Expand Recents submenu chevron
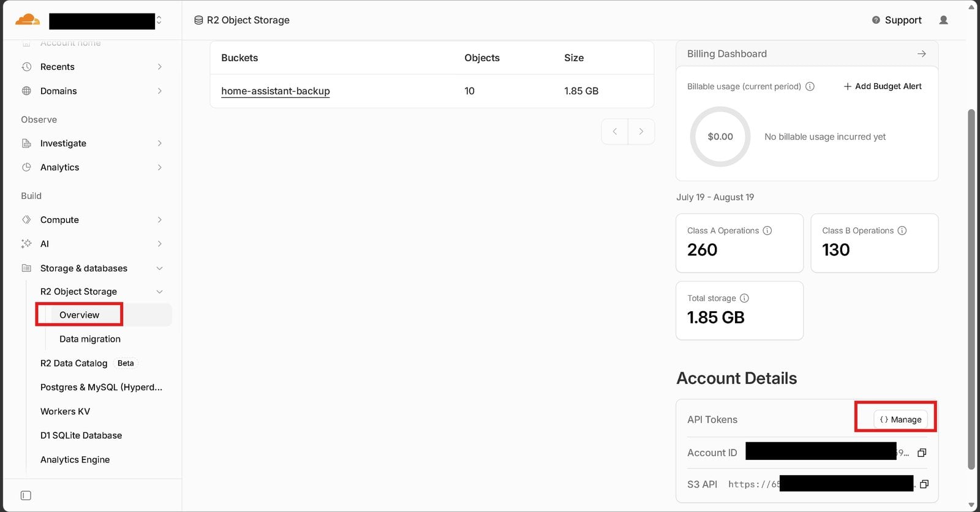The height and width of the screenshot is (512, 980). pos(160,67)
